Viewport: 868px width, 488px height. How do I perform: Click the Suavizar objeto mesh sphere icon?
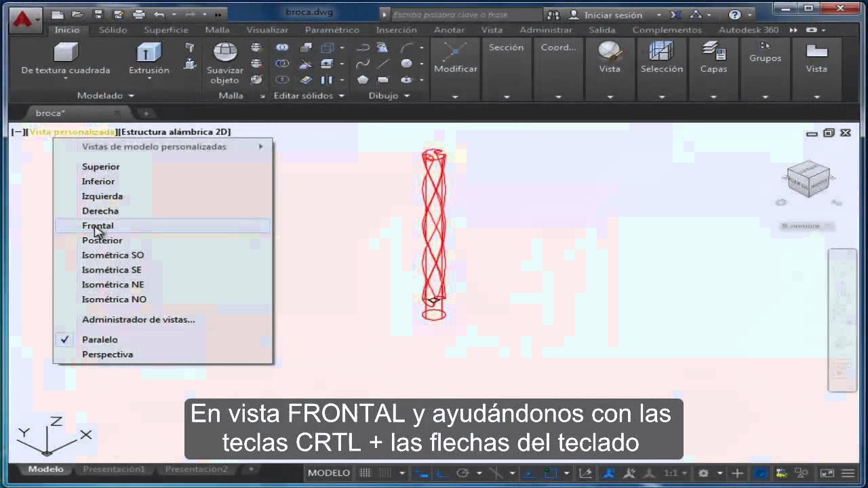tap(225, 52)
